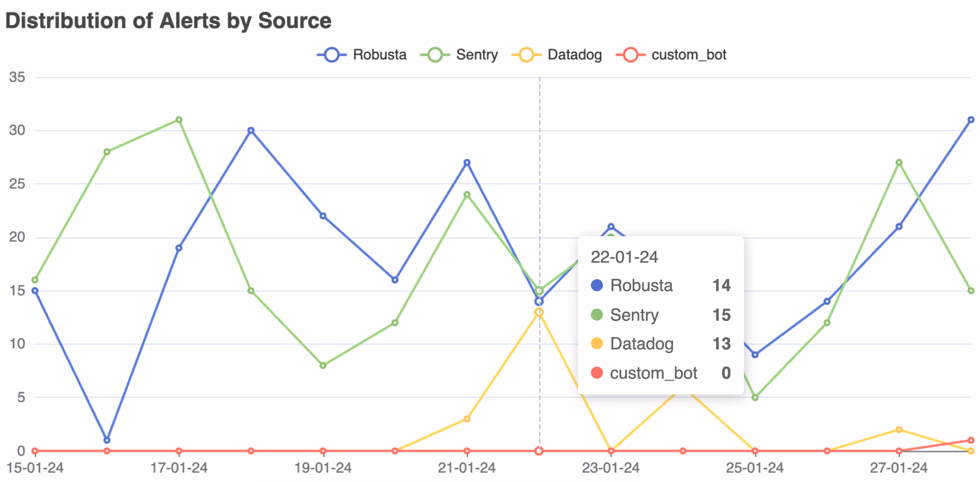The width and height of the screenshot is (980, 482).
Task: Click the blue Robusta dot in the tooltip
Action: 597,285
